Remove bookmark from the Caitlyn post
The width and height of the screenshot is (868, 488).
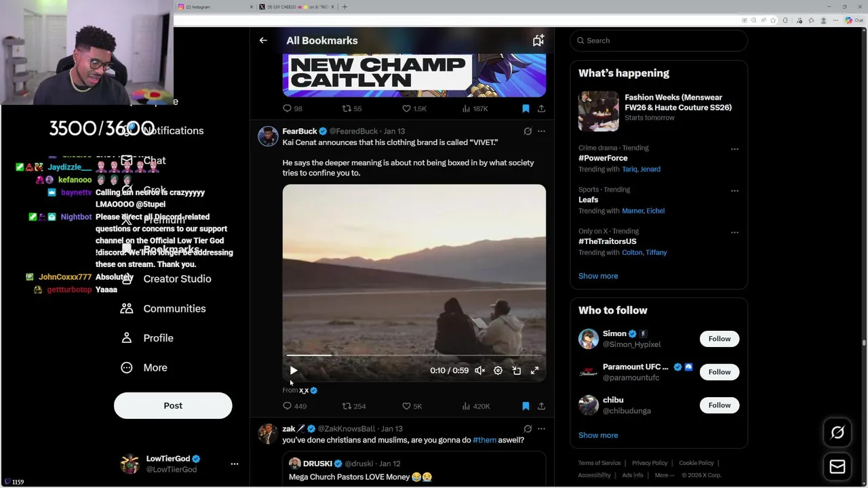coord(526,108)
